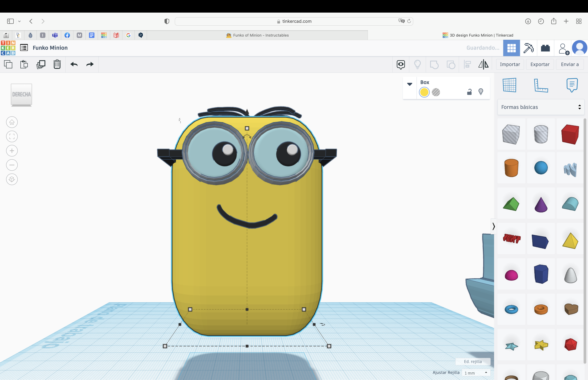Pick the blue Sphere shape
This screenshot has height=380, width=588.
541,168
